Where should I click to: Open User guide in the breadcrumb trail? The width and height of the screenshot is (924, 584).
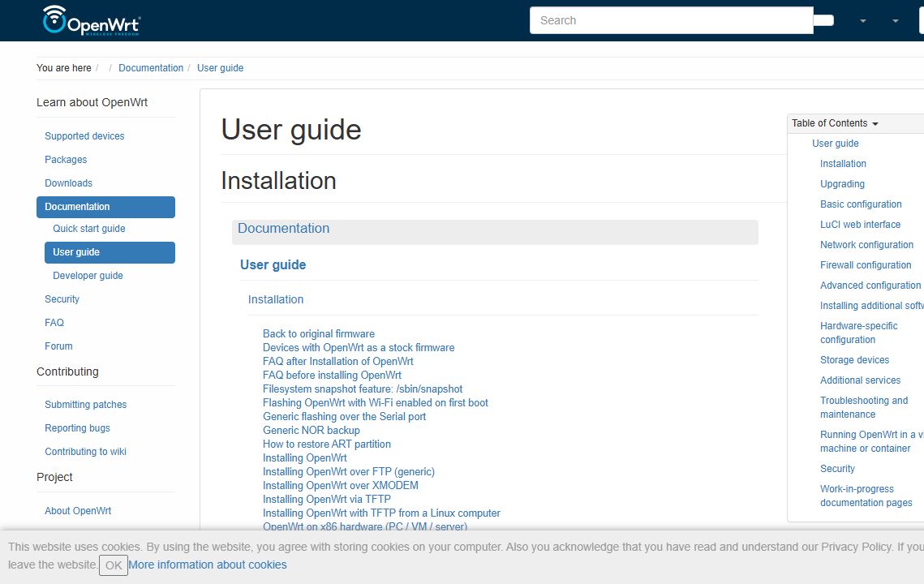(221, 68)
